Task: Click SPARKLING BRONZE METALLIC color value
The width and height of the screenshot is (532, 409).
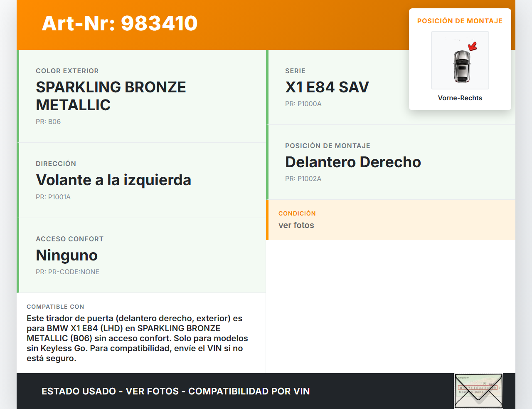Action: click(x=111, y=96)
